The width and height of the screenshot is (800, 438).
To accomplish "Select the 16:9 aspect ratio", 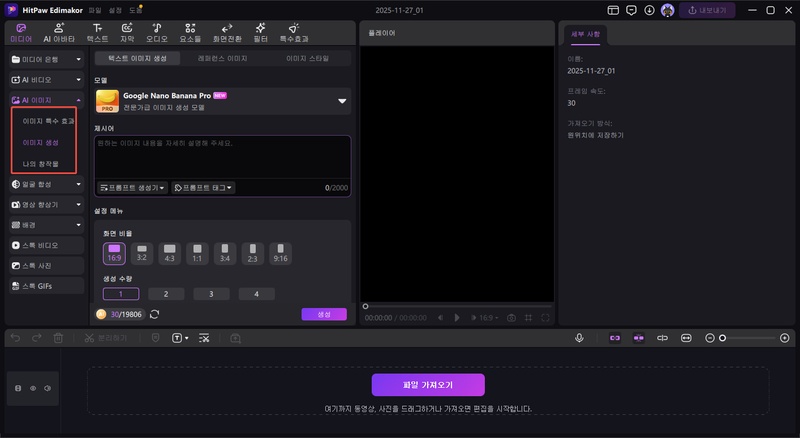I will click(x=114, y=253).
